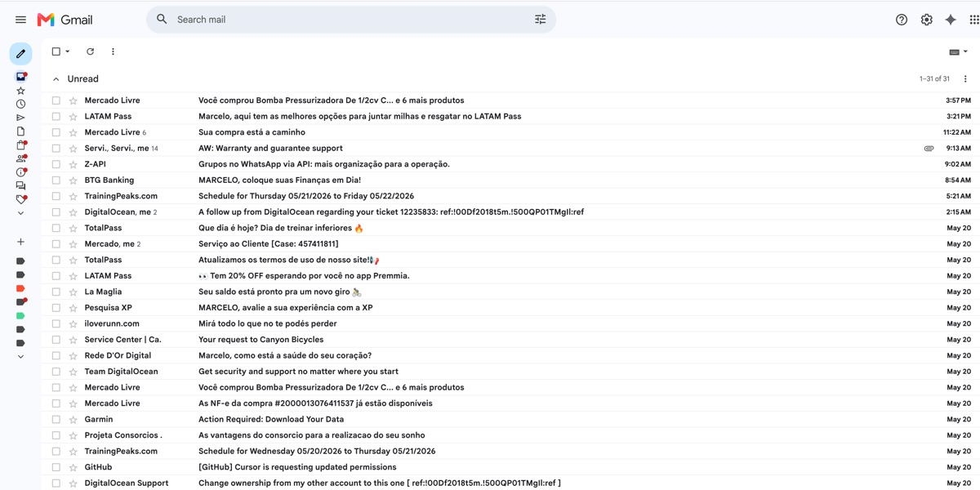The image size is (980, 490).
Task: Open Sent mail icon in sidebar
Action: (x=20, y=118)
